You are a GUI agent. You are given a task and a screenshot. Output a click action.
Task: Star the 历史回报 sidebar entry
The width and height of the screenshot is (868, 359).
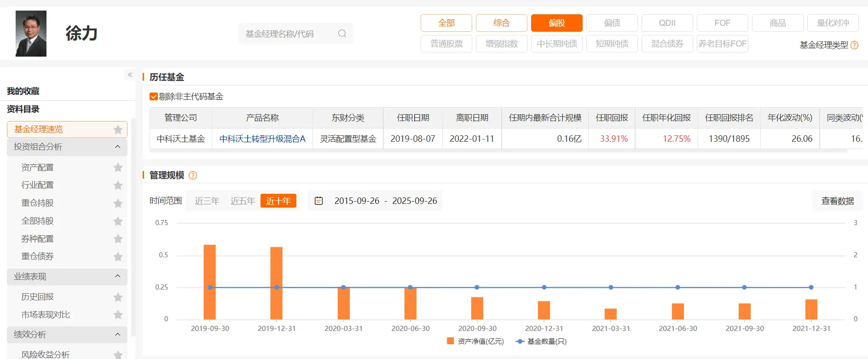tap(118, 297)
